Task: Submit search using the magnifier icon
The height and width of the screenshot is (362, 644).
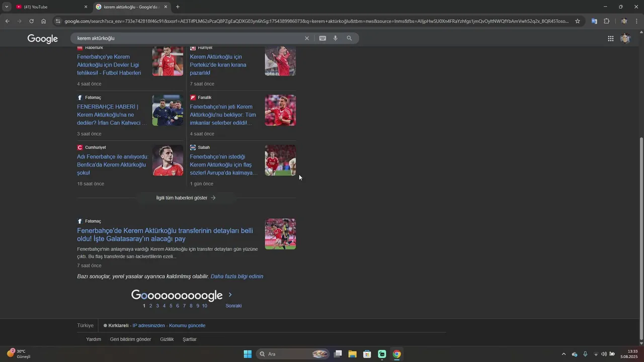Action: pyautogui.click(x=349, y=38)
